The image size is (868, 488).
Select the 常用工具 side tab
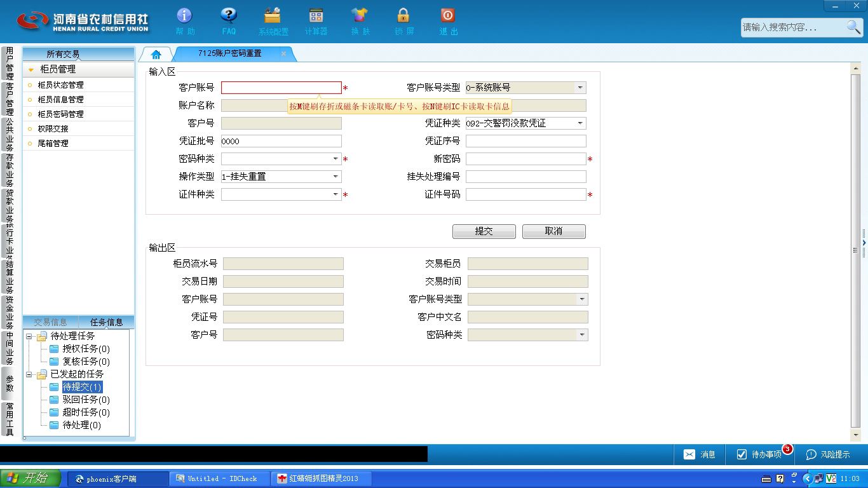point(9,419)
